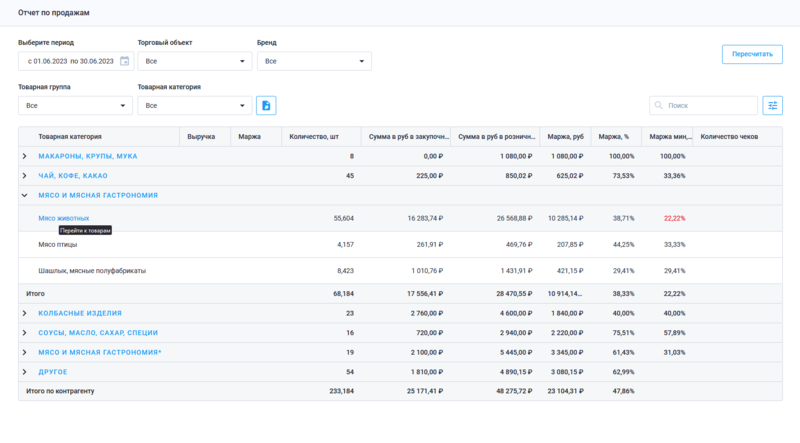This screenshot has height=443, width=800.
Task: Sort by Маржа, % column header
Action: coord(614,137)
